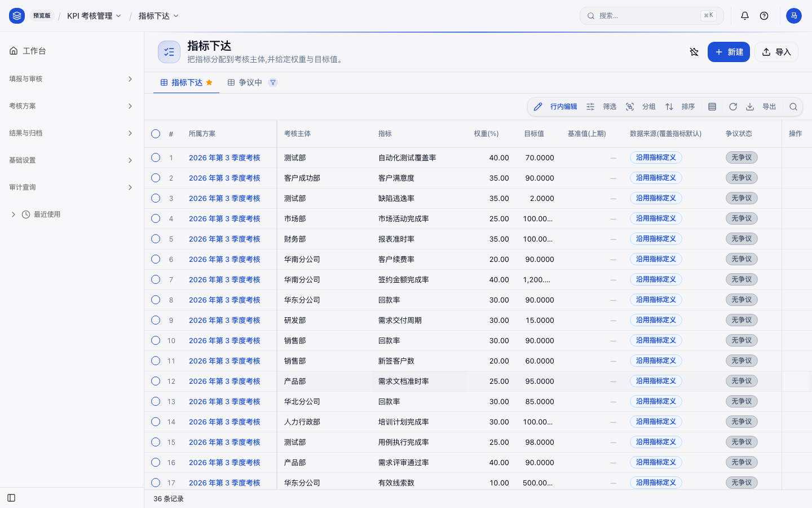Open the KPI 考核管理 breadcrumb dropdown
The height and width of the screenshot is (508, 812).
(x=94, y=16)
